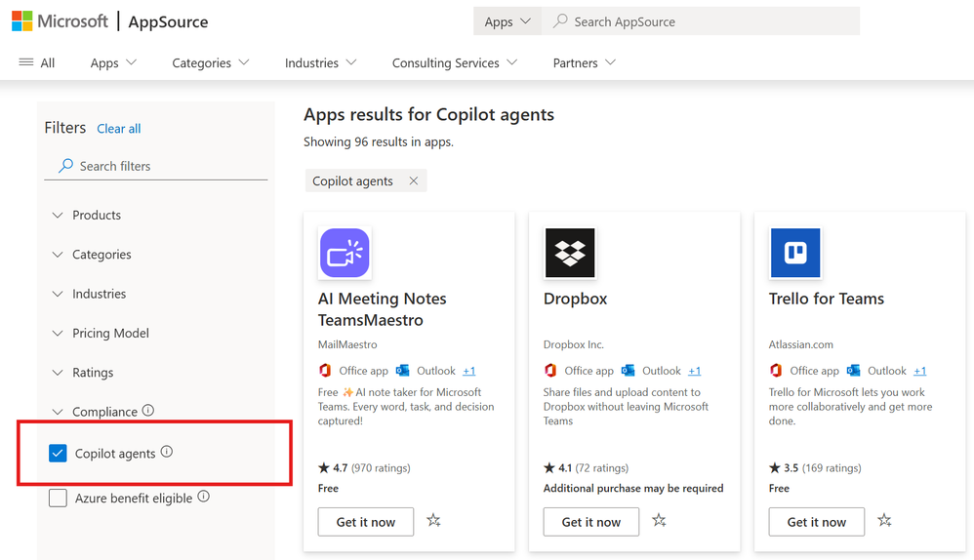Viewport: 974px width, 560px height.
Task: Click +1 link on Dropbox card
Action: click(x=695, y=371)
